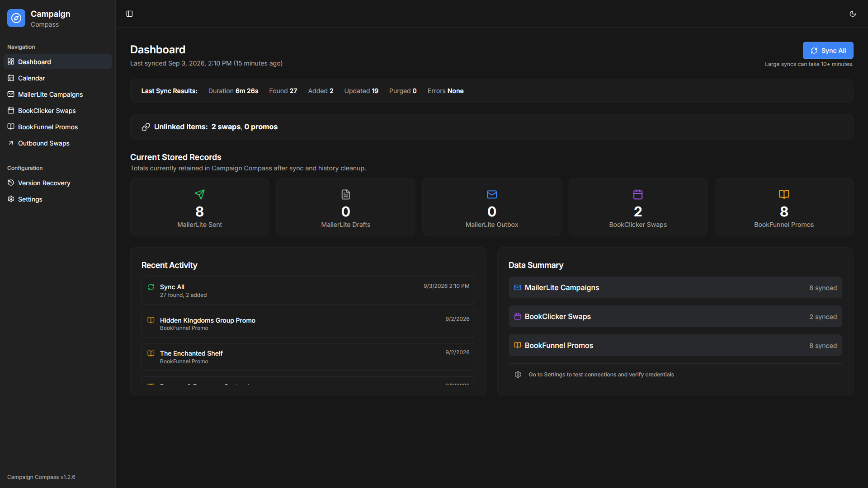Click the BookFunnel Promos sidebar icon
868x488 pixels.
point(11,127)
